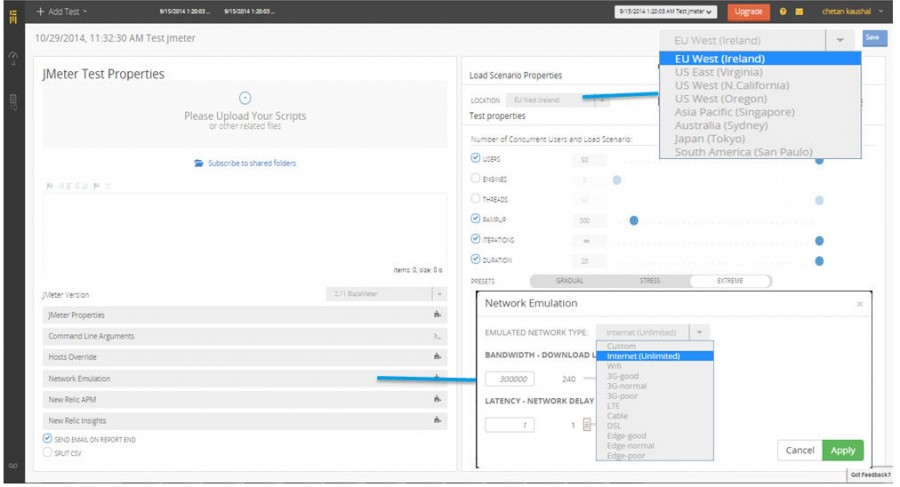The image size is (900, 487).
Task: Expand the Network Emulation row
Action: 245,378
